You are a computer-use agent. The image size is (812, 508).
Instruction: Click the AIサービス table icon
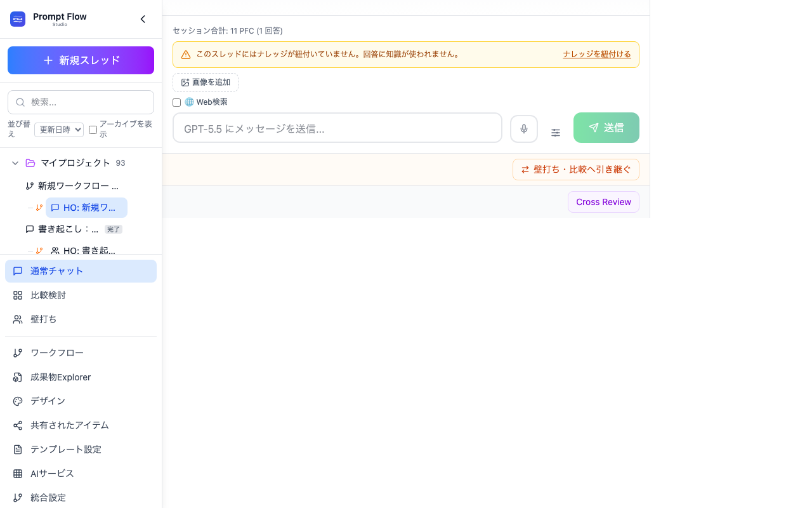pos(18,474)
